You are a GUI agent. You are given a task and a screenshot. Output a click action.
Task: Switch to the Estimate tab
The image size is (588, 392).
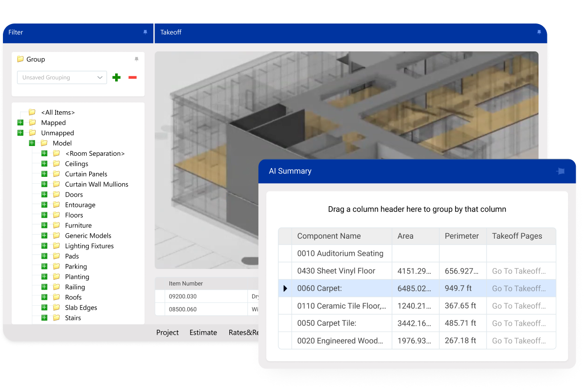click(203, 333)
